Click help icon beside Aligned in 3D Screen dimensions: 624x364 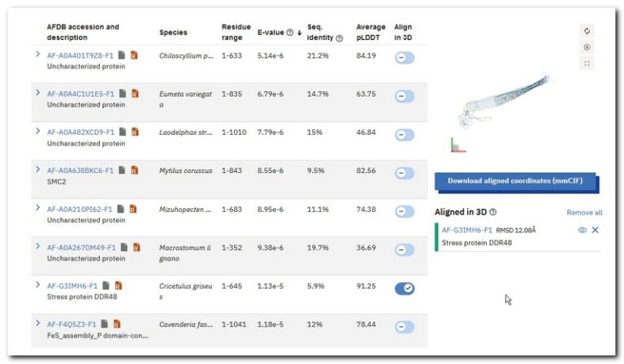(x=492, y=212)
